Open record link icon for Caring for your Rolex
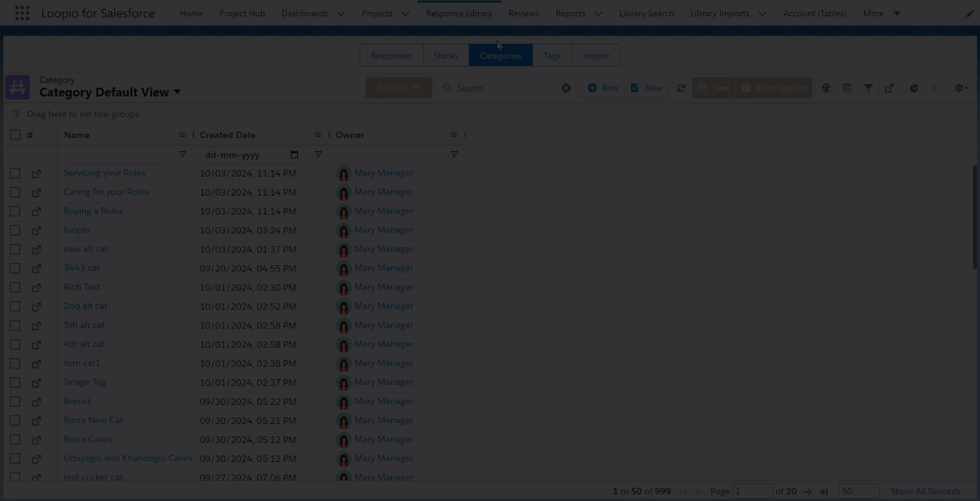This screenshot has width=980, height=501. coord(36,192)
